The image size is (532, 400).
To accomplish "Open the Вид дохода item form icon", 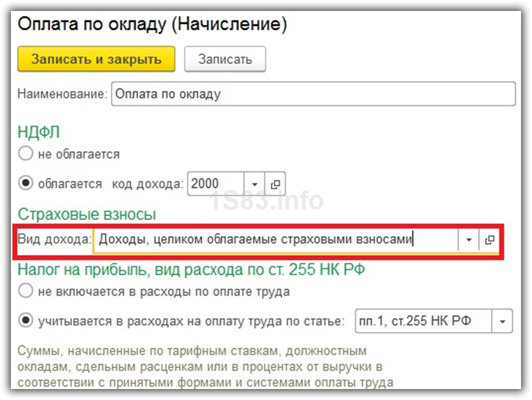I will point(489,240).
